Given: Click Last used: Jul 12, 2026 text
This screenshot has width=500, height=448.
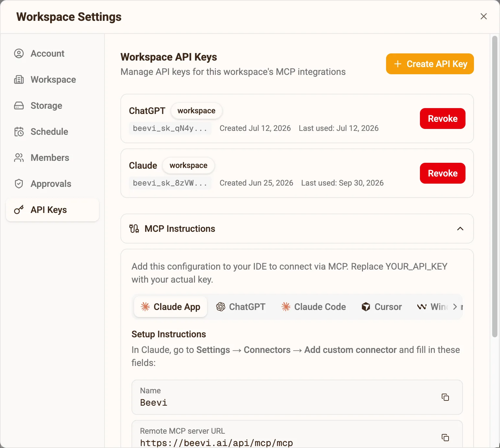Looking at the screenshot, I should coord(339,128).
